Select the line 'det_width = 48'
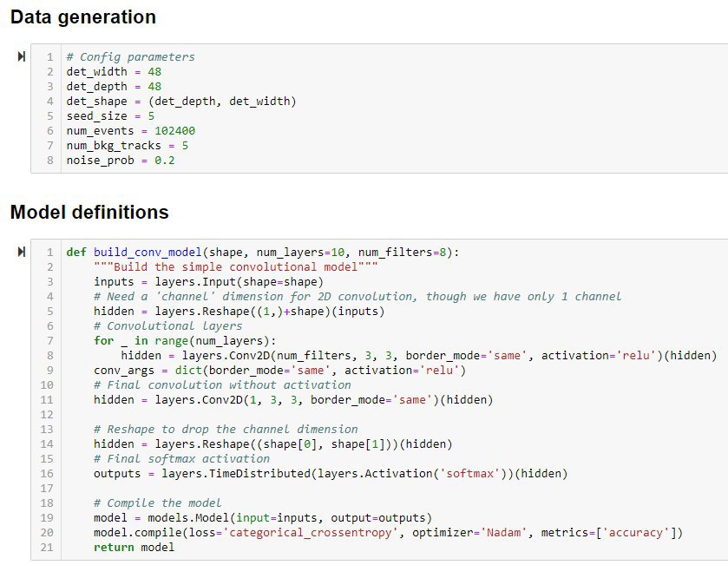 pos(114,71)
